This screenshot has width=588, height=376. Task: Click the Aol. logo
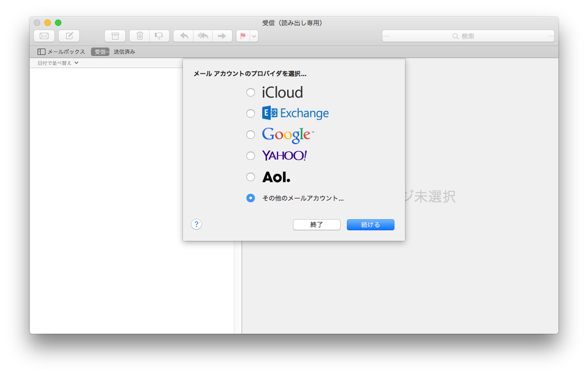click(277, 177)
